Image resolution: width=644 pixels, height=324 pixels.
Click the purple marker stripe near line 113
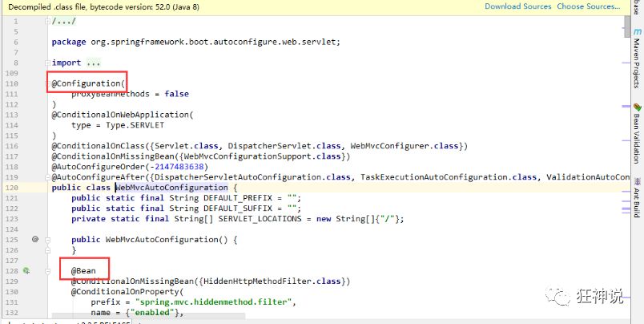626,107
